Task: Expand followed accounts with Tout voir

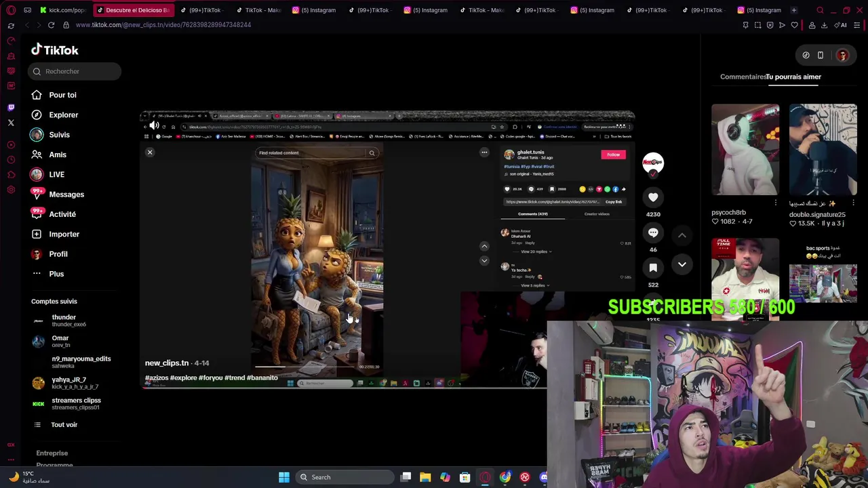Action: click(64, 424)
